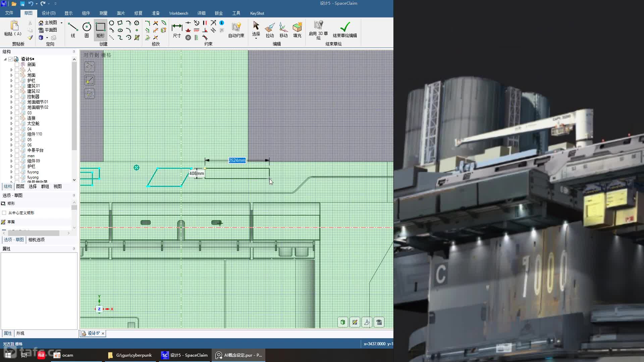Open the 文件 (File) menu
The width and height of the screenshot is (644, 362).
(9, 13)
